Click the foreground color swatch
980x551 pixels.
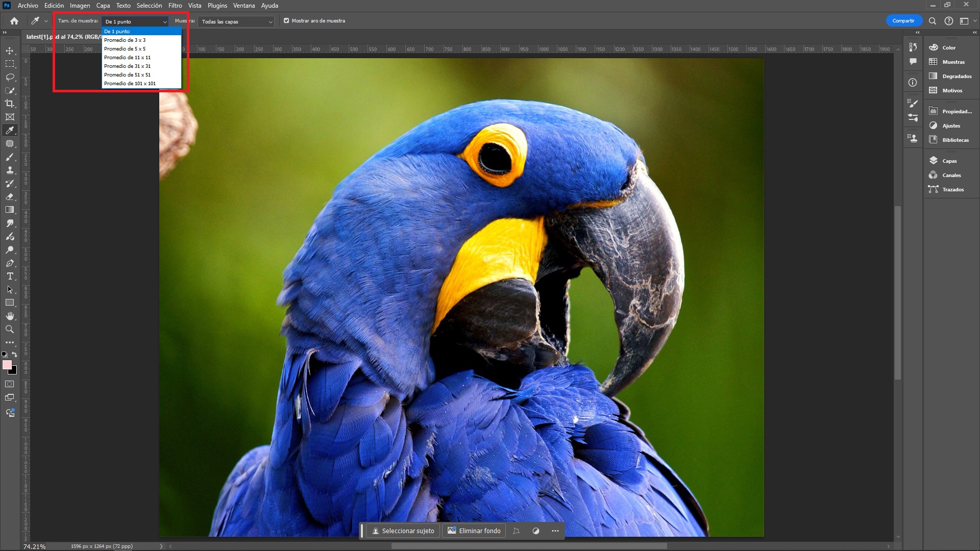[7, 364]
